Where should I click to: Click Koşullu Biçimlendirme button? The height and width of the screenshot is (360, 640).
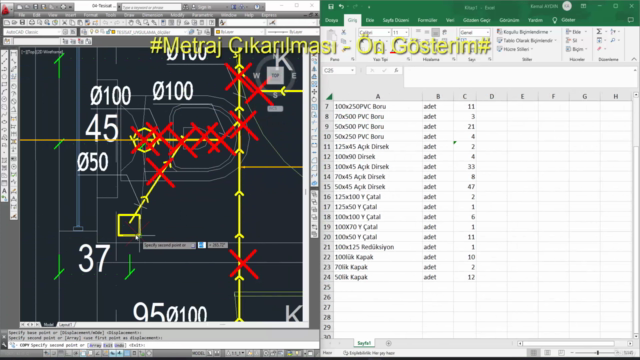pos(524,32)
